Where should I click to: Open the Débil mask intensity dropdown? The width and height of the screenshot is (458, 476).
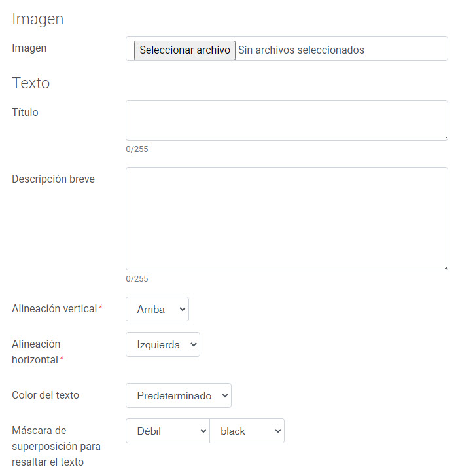167,431
